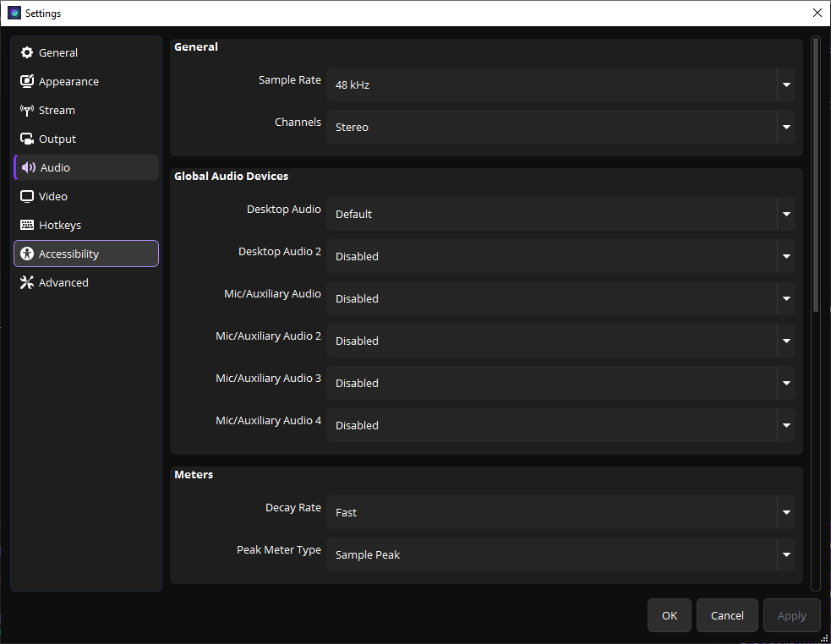Click the Appearance icon in sidebar
The height and width of the screenshot is (644, 831).
[27, 81]
